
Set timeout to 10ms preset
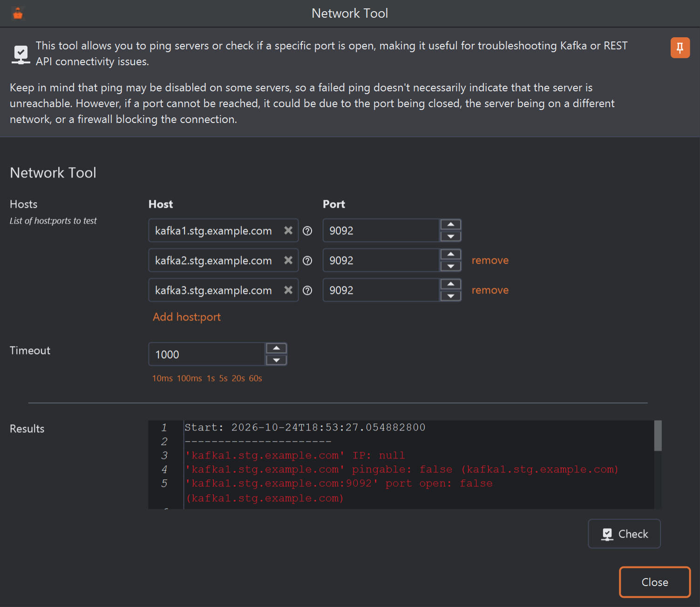pyautogui.click(x=163, y=378)
